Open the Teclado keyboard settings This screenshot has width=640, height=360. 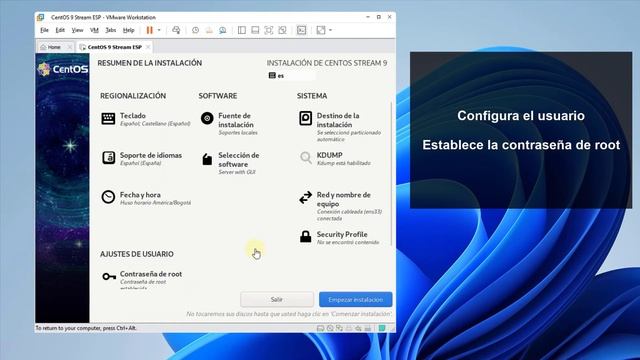point(145,119)
